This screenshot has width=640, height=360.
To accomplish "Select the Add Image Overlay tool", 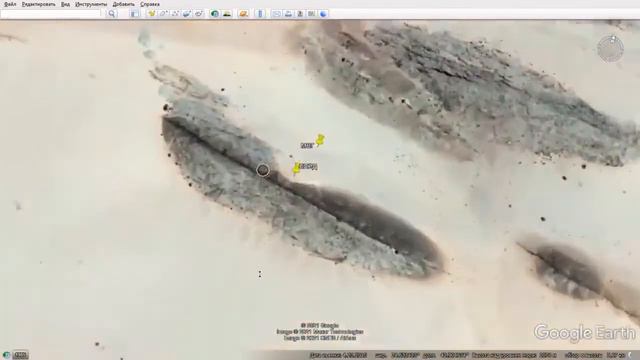I will 187,13.
